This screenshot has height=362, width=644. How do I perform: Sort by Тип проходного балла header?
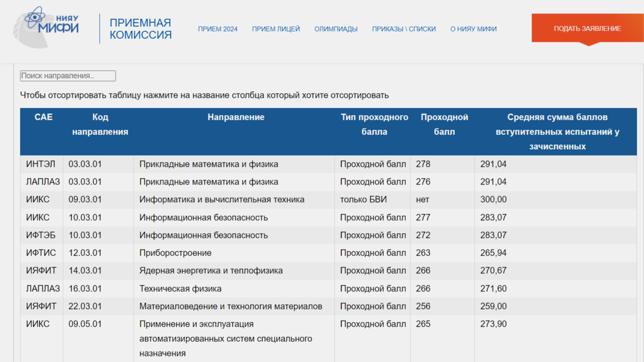(374, 125)
